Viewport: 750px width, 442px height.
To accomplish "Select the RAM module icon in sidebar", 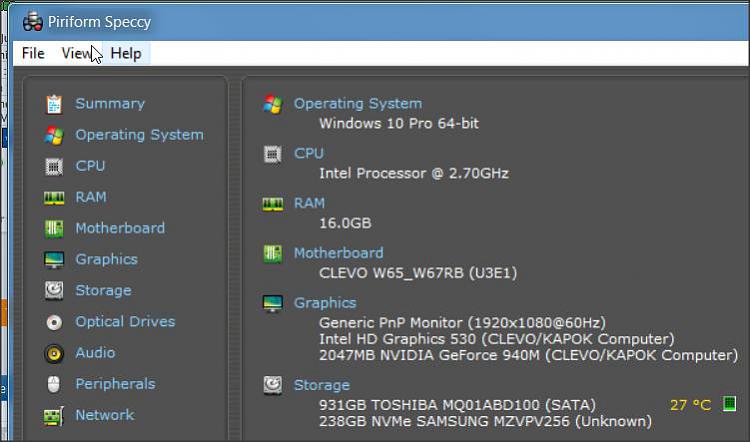I will pos(54,198).
